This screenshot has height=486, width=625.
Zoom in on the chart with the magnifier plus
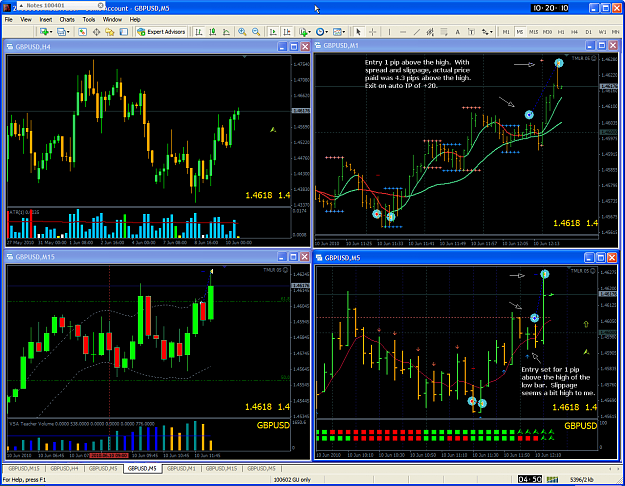tap(242, 32)
